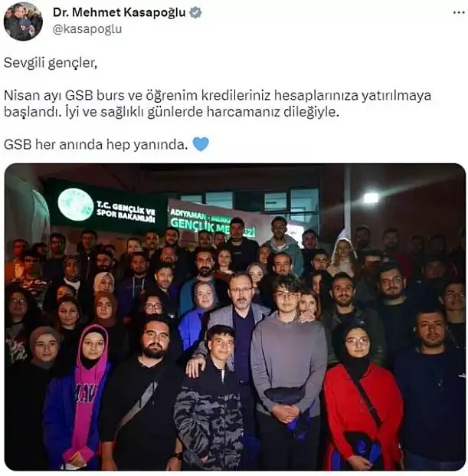Visit the @kasapoglu handle link
This screenshot has width=468, height=476.
tap(87, 29)
